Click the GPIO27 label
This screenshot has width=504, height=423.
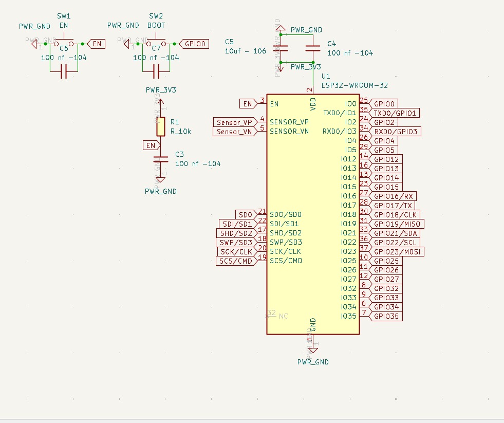click(x=385, y=279)
